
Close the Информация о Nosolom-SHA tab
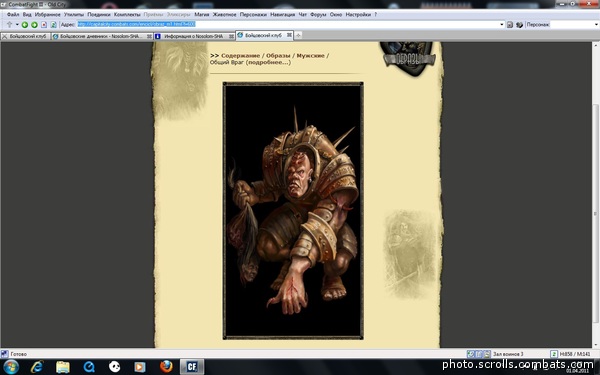click(x=231, y=36)
